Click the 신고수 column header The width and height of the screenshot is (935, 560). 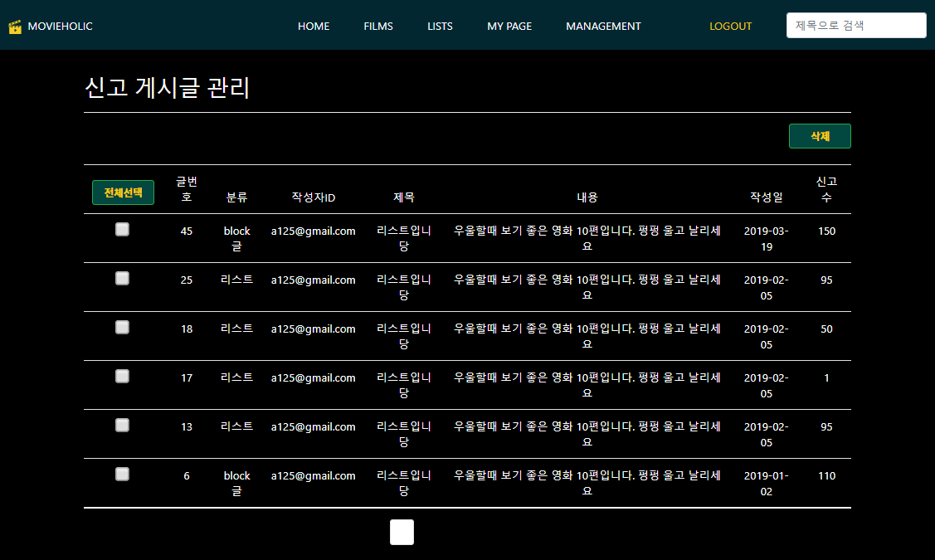pyautogui.click(x=826, y=189)
